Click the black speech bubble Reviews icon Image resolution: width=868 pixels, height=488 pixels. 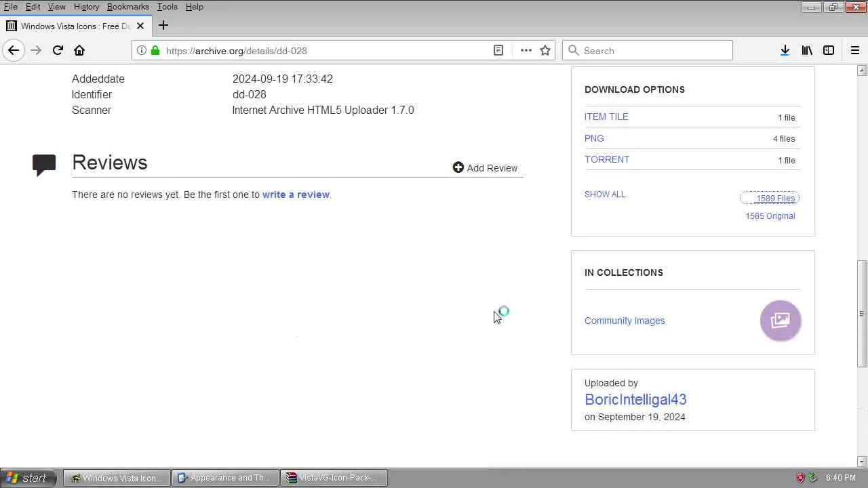tap(44, 165)
